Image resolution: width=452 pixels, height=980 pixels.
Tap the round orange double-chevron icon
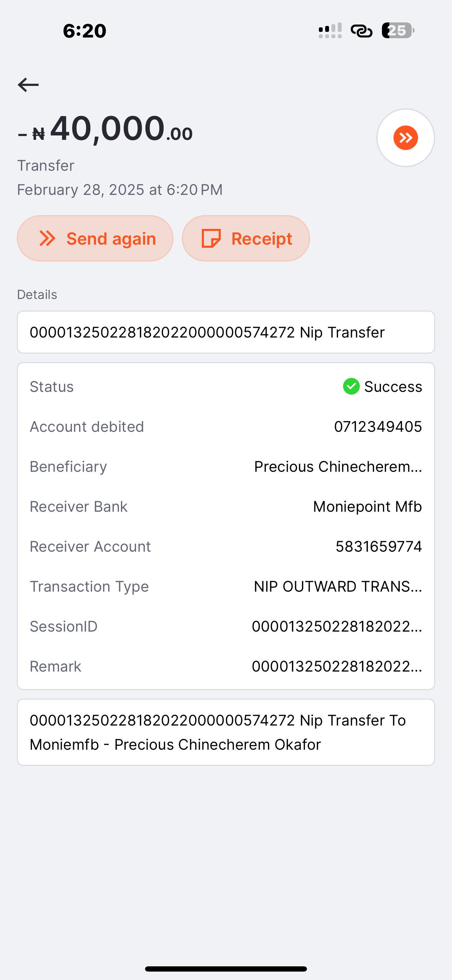pyautogui.click(x=405, y=138)
